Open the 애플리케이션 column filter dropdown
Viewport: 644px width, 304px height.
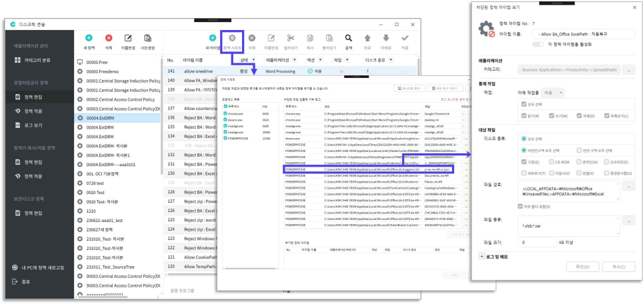(295, 60)
